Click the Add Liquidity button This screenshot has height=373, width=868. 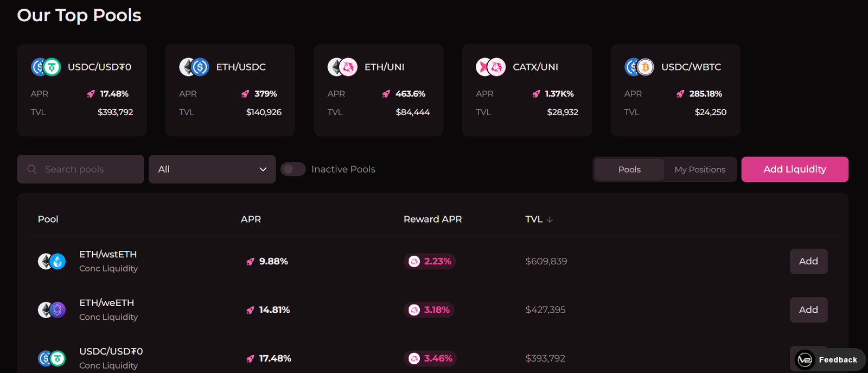tap(794, 169)
